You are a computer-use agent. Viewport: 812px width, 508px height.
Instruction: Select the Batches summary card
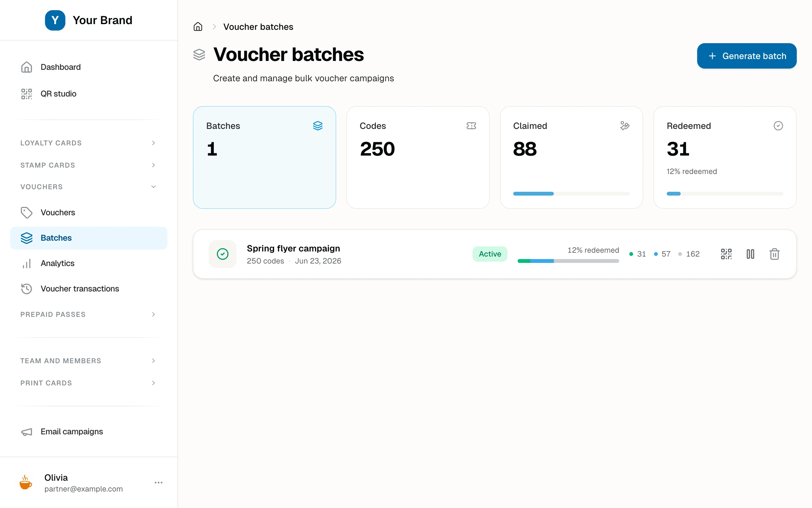pos(265,157)
